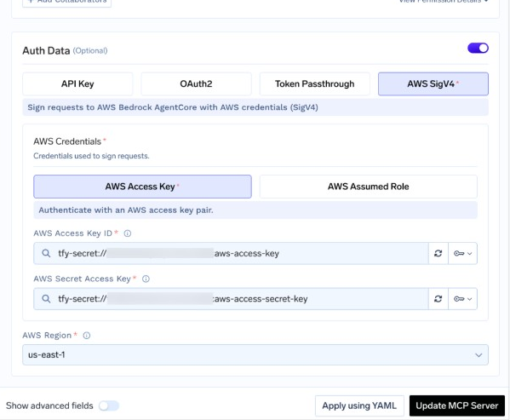Open info tooltip for AWS Secret Access Key
The width and height of the screenshot is (510, 420).
coord(146,279)
